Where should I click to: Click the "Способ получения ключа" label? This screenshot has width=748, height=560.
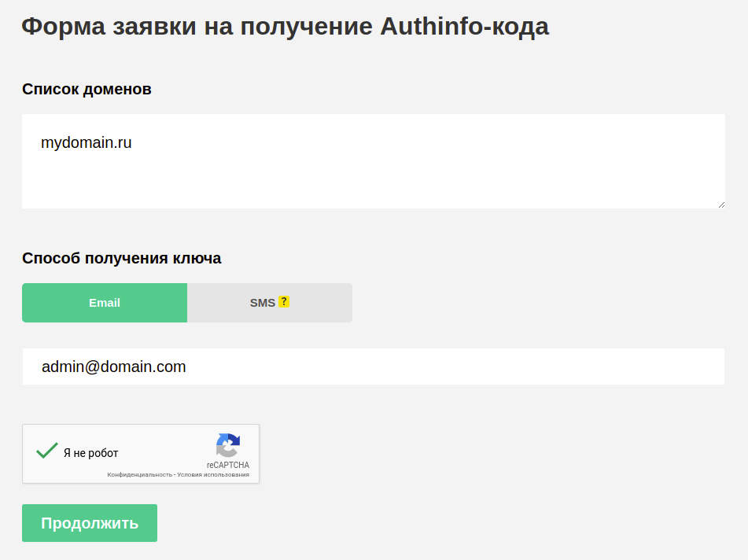coord(122,258)
